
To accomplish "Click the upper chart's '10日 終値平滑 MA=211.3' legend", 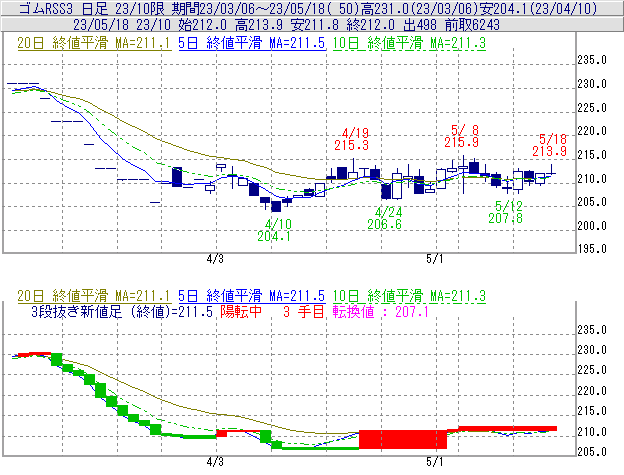I will point(409,43).
